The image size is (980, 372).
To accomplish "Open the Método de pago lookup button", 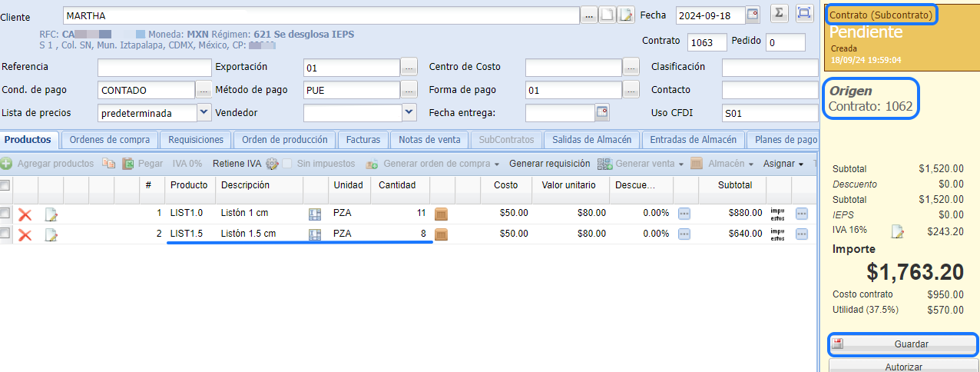I will pos(409,90).
